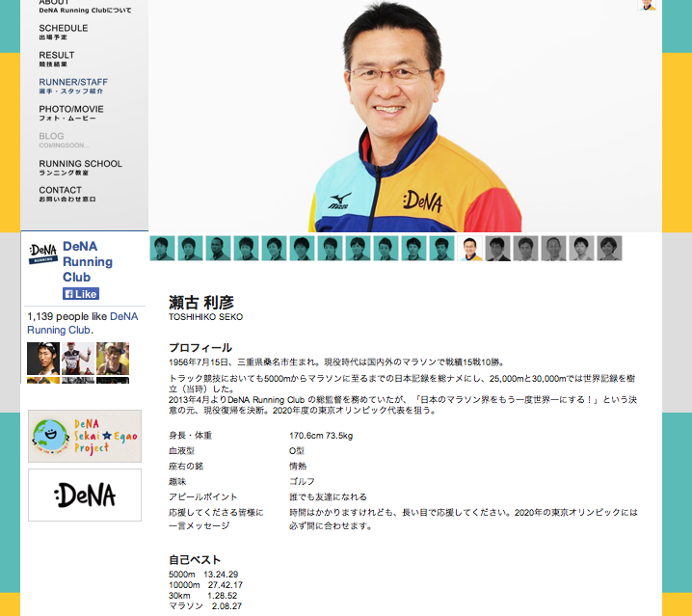Select gray thumbnail of the balding older man
This screenshot has height=616, width=692.
pos(553,248)
